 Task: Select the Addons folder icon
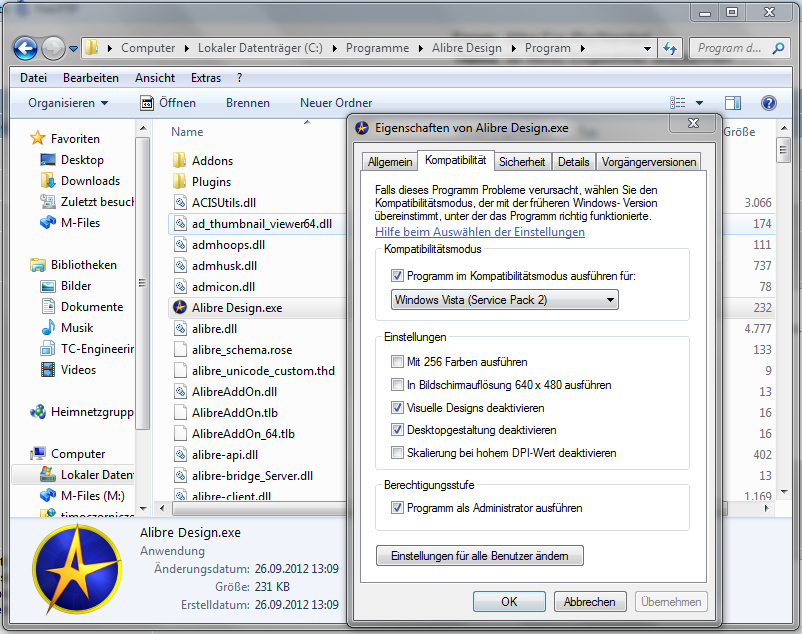point(180,160)
